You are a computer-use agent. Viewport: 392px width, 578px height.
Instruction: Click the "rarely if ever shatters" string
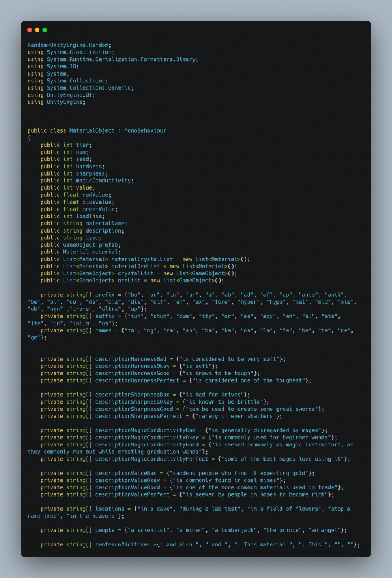click(x=237, y=416)
